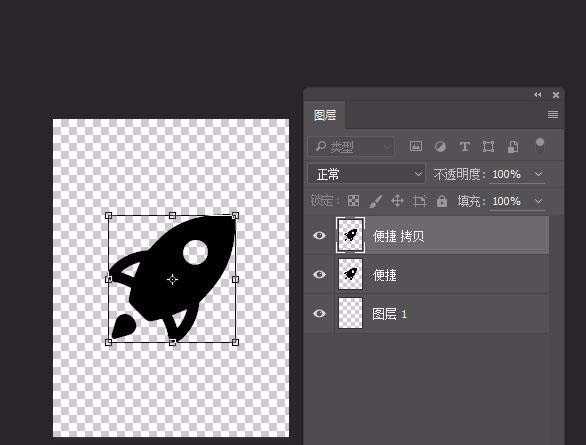586x445 pixels.
Task: Expand the 填充 fill slider arrow
Action: click(x=538, y=201)
